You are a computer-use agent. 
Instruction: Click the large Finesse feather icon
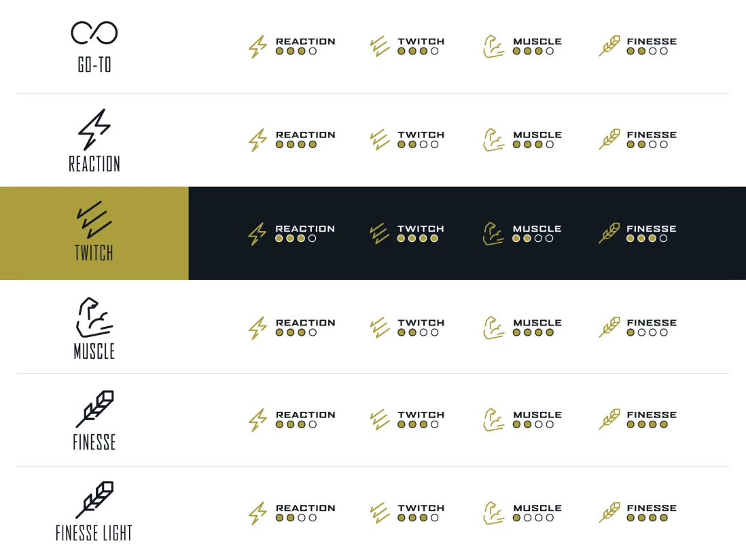coord(94,409)
